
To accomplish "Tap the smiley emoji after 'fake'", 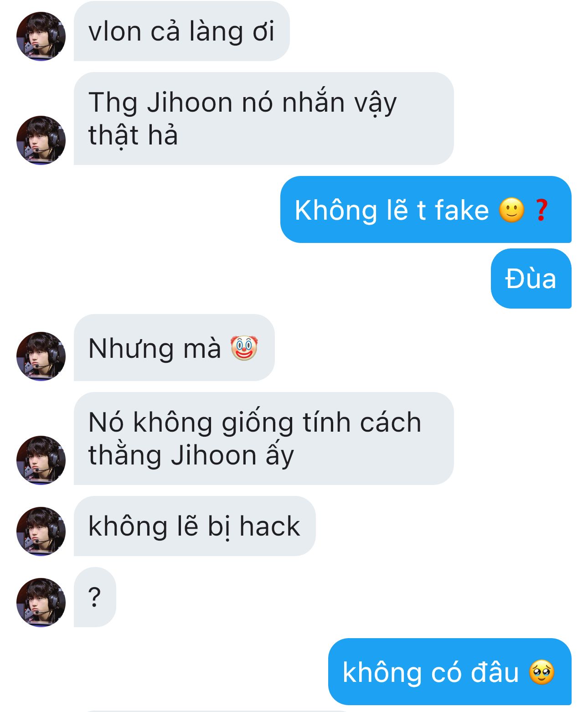I will (511, 210).
